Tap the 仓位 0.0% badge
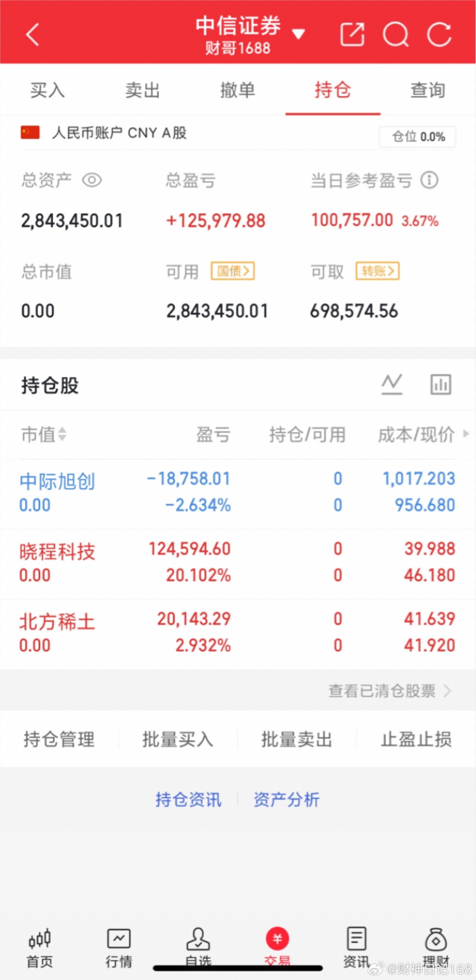Image resolution: width=476 pixels, height=980 pixels. pos(417,137)
